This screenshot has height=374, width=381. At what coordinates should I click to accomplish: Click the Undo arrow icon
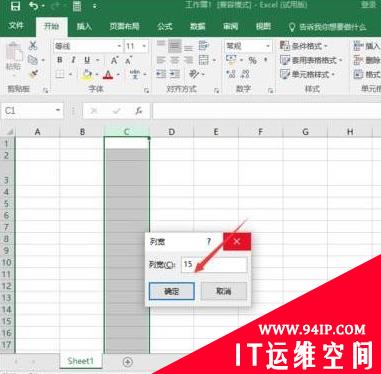(x=34, y=6)
